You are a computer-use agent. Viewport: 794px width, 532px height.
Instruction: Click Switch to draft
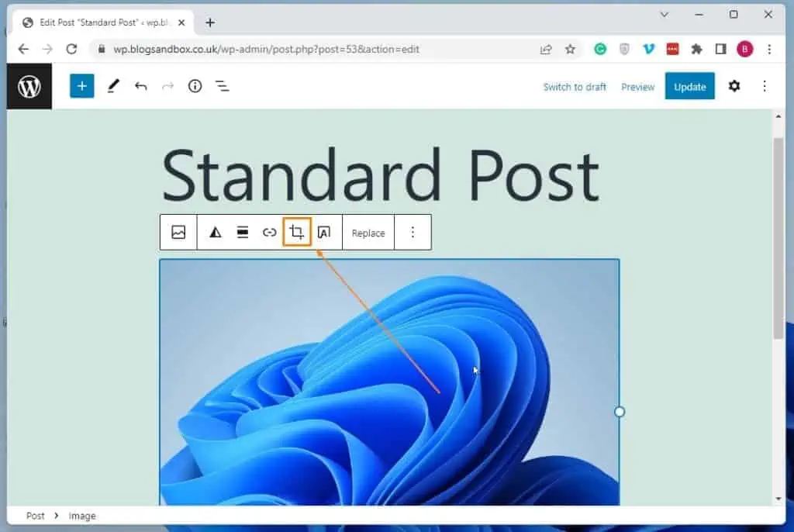[x=575, y=87]
